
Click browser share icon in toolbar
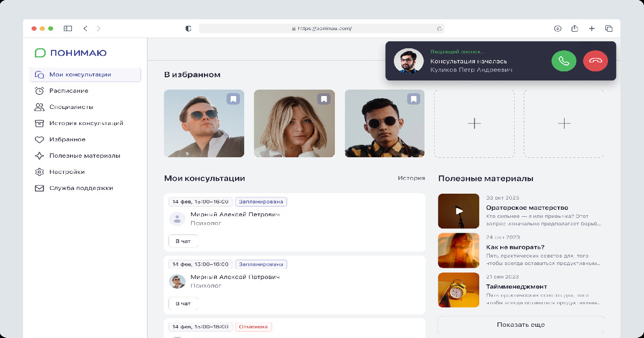(x=575, y=28)
